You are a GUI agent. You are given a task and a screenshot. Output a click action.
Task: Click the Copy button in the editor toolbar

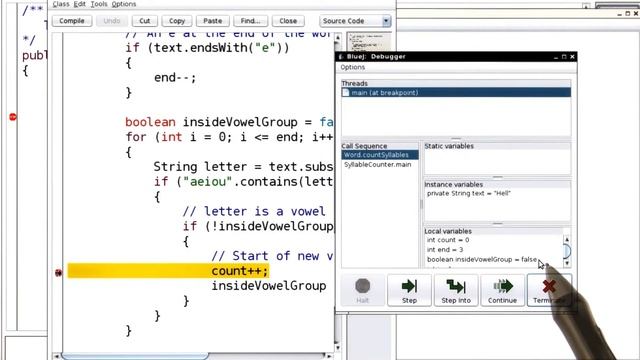(177, 21)
